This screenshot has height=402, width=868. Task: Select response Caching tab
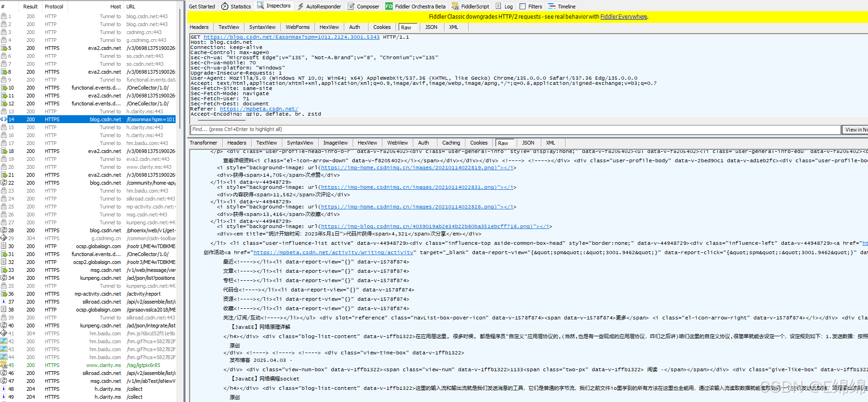point(451,143)
